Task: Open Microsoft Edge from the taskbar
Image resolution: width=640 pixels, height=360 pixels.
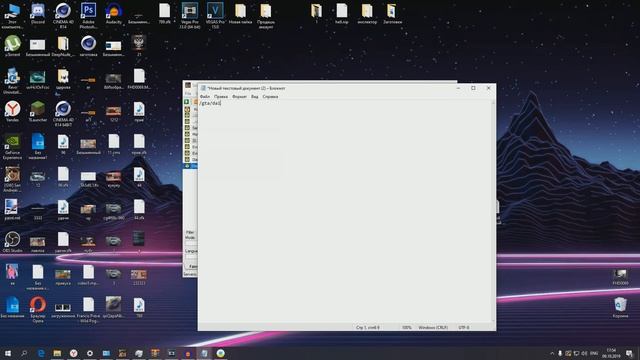Action: click(x=41, y=353)
